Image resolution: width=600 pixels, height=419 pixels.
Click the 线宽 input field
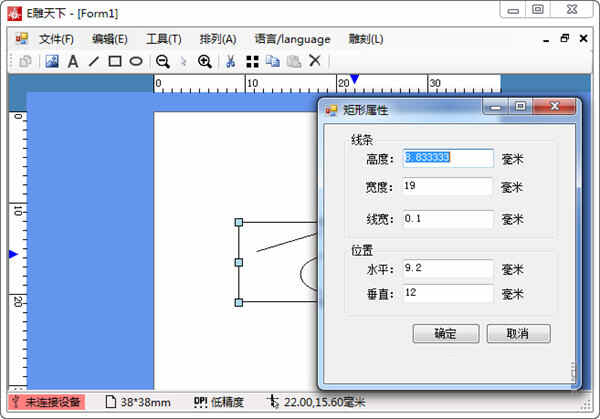[x=448, y=219]
